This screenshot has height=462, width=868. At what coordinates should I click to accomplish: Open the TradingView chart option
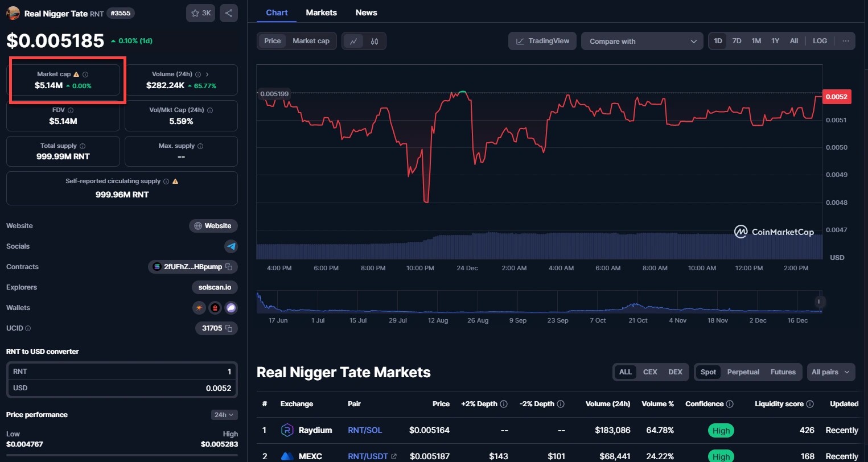coord(541,40)
